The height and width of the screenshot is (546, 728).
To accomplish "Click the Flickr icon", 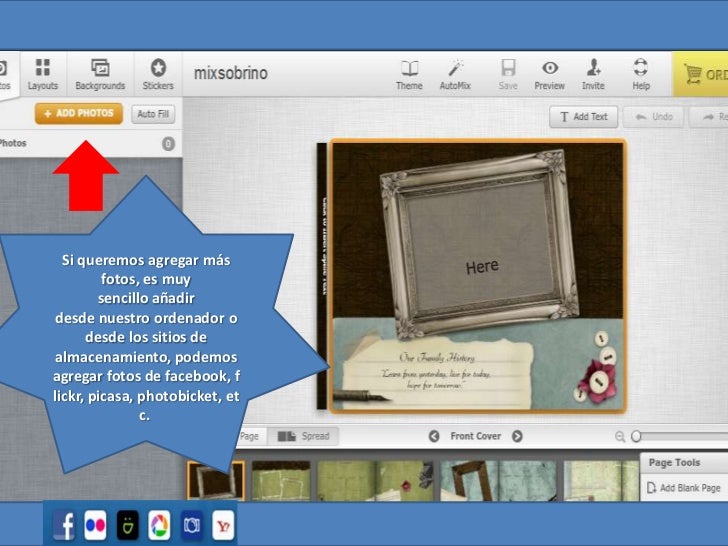I will point(95,525).
